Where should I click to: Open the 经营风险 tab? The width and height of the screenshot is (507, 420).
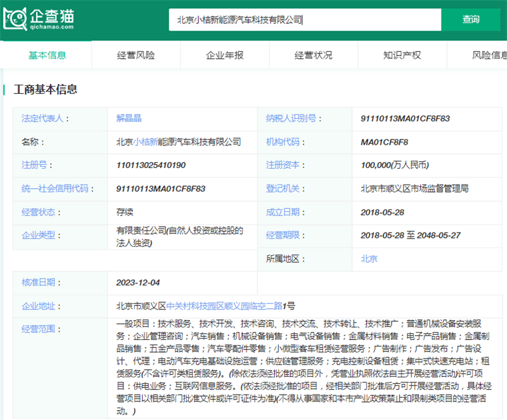[135, 55]
